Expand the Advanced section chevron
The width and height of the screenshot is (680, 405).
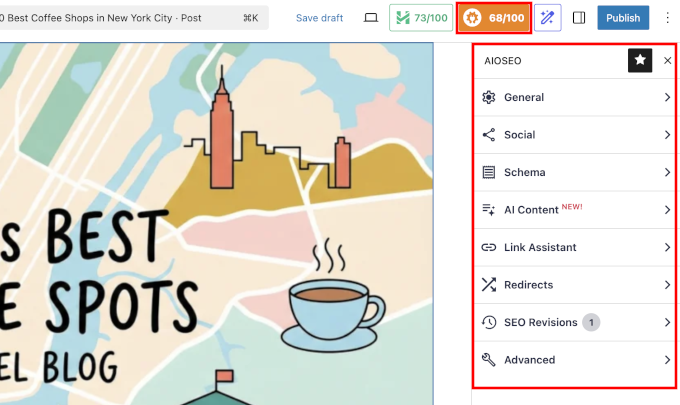point(666,360)
